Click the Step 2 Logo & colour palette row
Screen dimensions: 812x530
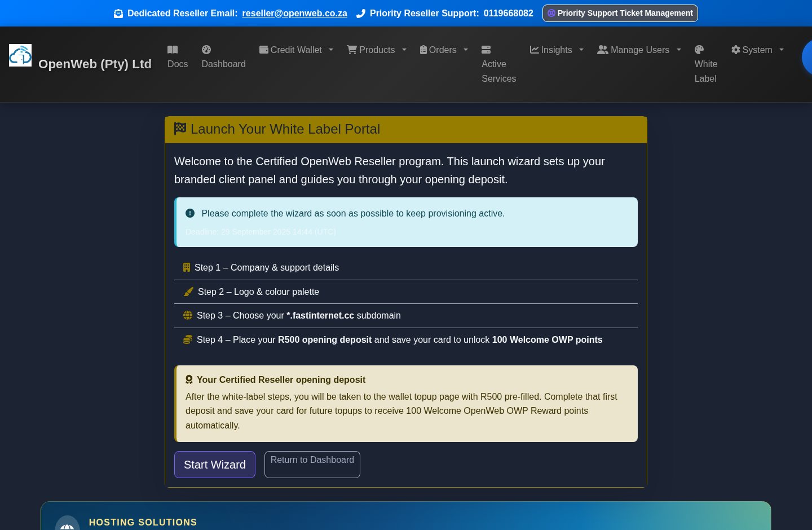[x=406, y=292]
